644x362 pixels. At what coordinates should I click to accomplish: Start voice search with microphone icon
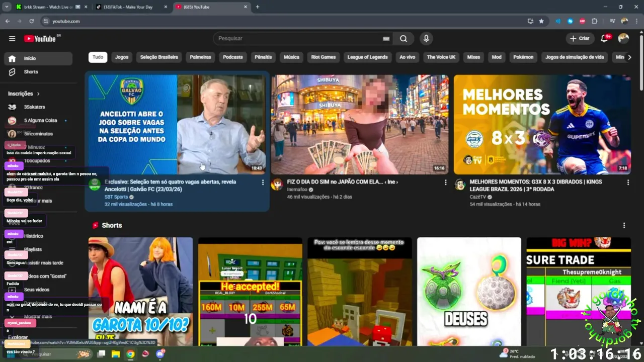tap(426, 39)
